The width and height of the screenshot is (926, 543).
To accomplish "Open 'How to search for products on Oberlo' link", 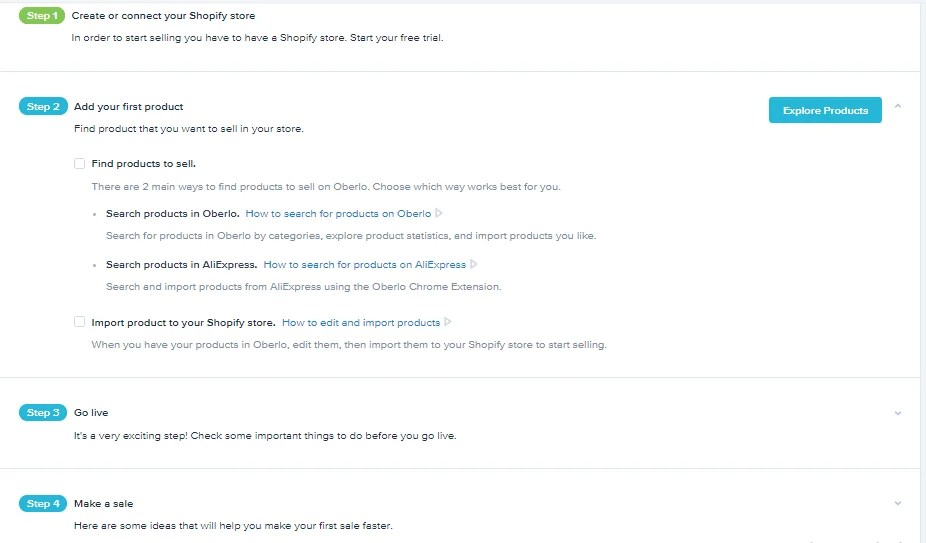I will (338, 214).
